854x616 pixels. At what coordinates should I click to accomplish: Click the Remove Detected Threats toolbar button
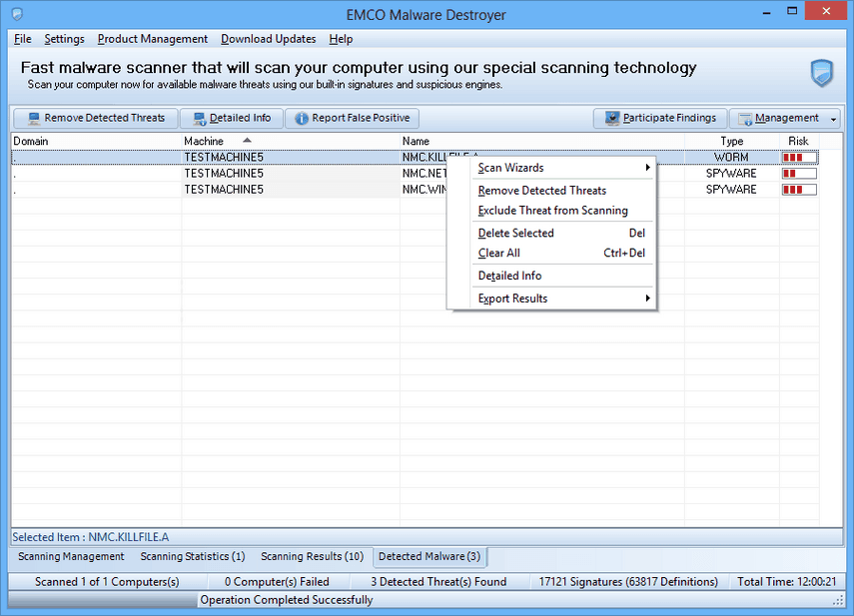pos(95,118)
